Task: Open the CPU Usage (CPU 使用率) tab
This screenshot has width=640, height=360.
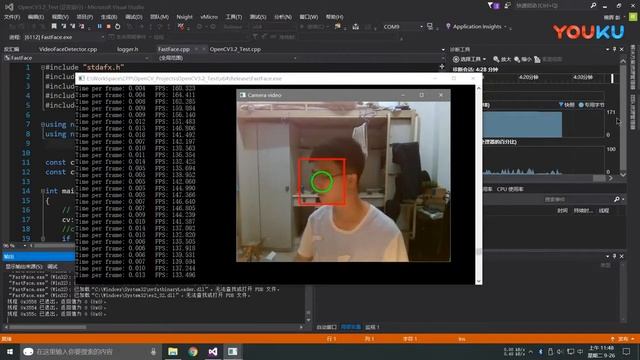Action: point(510,189)
